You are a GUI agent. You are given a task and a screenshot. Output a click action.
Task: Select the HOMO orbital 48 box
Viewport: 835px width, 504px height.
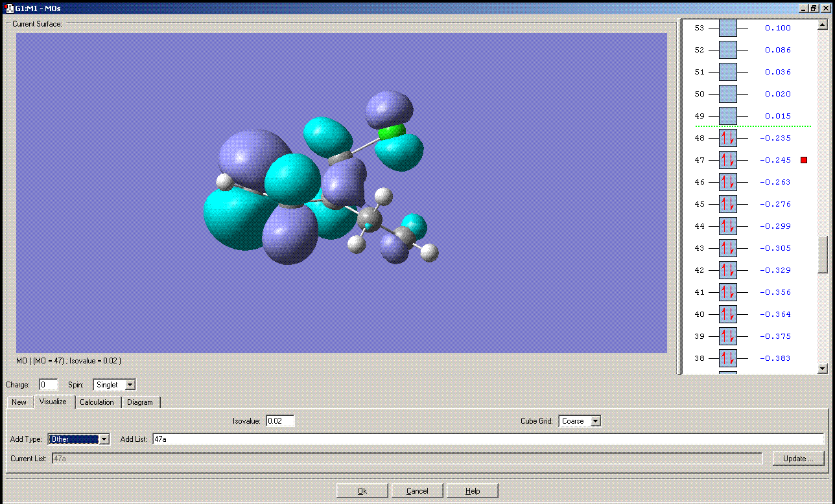coord(729,138)
